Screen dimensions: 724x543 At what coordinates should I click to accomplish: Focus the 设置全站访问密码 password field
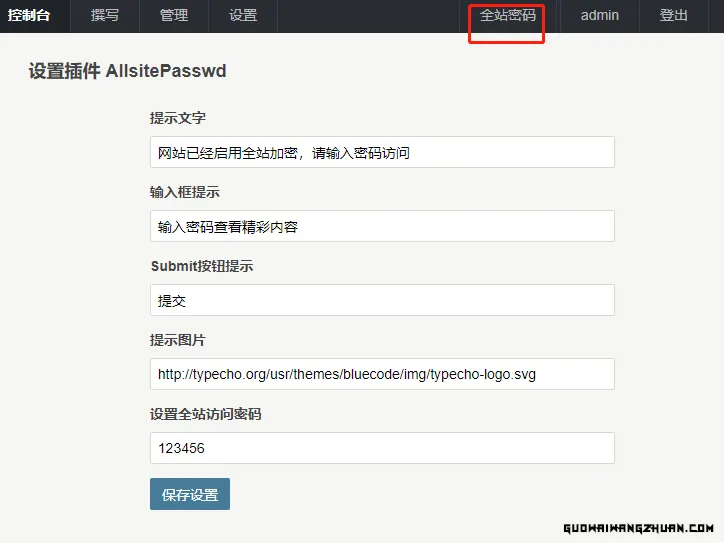point(382,448)
